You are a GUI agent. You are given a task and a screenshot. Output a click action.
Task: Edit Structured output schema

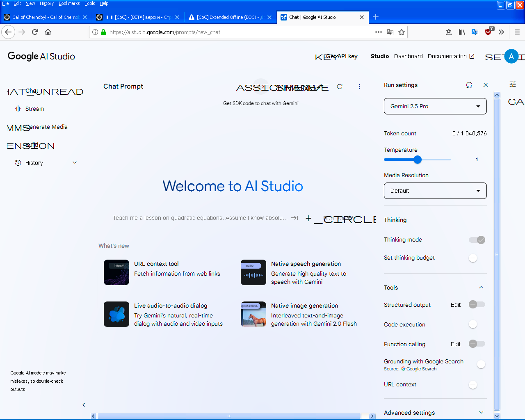tap(456, 305)
